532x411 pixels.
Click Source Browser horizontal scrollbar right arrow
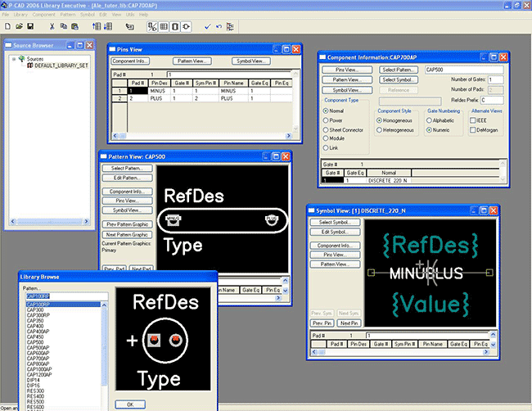pyautogui.click(x=87, y=221)
